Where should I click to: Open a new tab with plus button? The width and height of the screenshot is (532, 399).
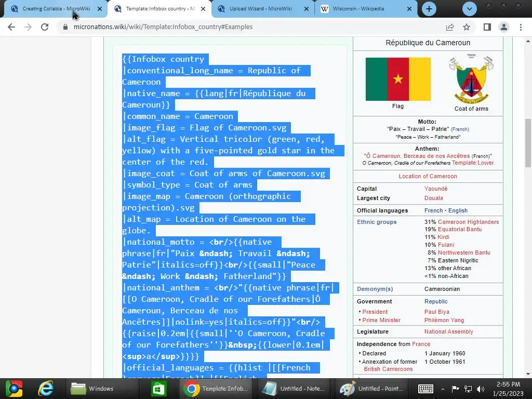coord(429,9)
